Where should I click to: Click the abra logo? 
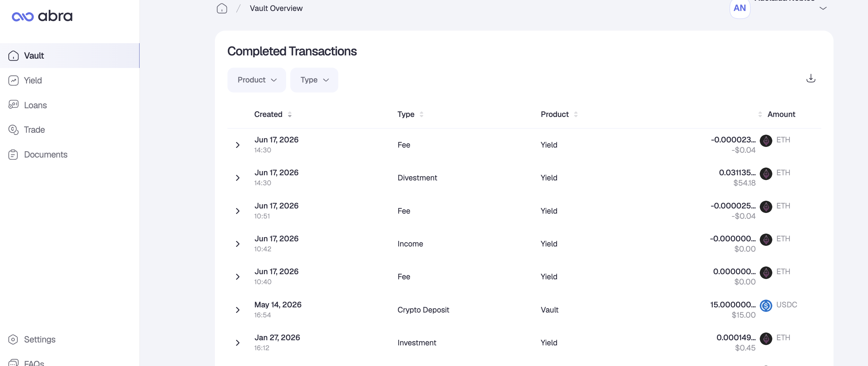pos(42,16)
